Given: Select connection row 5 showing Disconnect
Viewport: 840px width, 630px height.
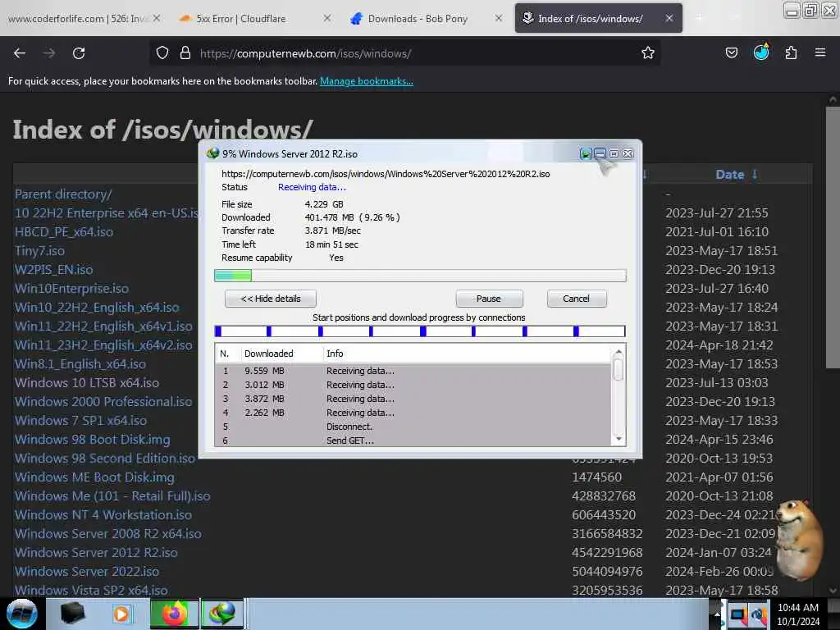Looking at the screenshot, I should point(413,427).
